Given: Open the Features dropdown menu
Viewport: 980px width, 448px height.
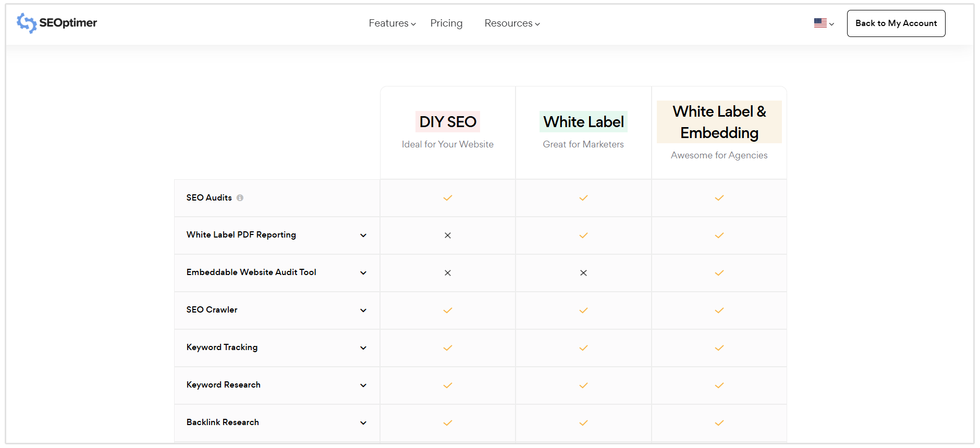Looking at the screenshot, I should 392,23.
